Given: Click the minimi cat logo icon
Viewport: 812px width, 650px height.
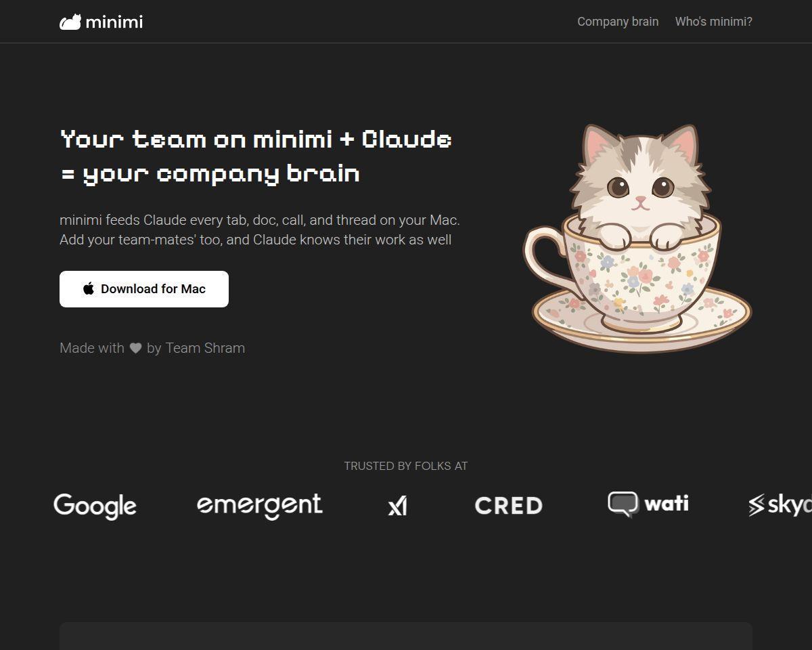Looking at the screenshot, I should (70, 22).
